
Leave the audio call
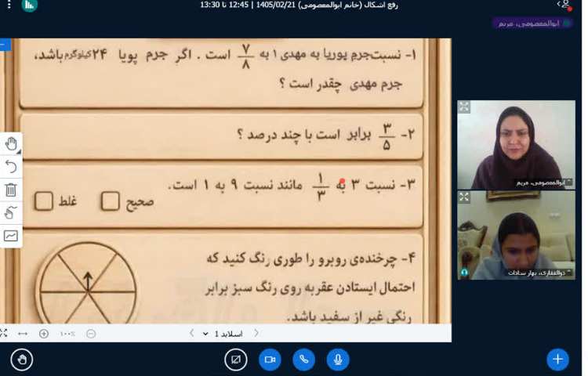[303, 360]
